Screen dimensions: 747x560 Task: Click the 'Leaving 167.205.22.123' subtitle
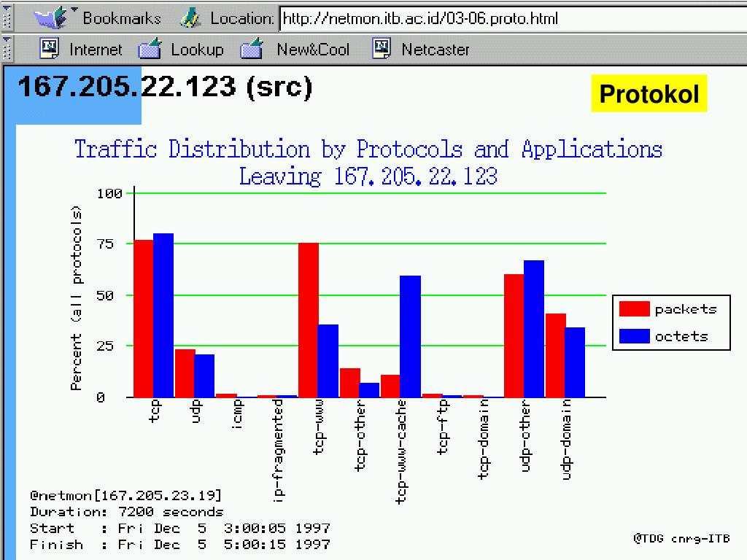click(x=368, y=176)
